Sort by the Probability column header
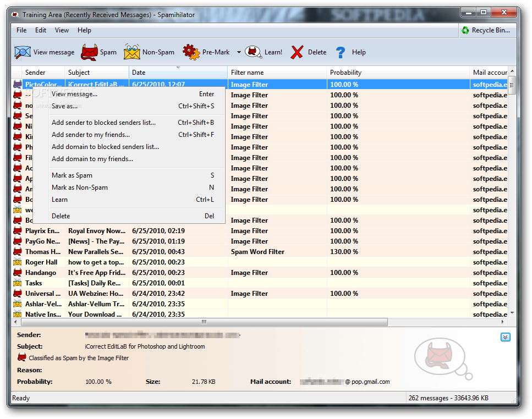Screen dimensions: 532x419 [398, 73]
